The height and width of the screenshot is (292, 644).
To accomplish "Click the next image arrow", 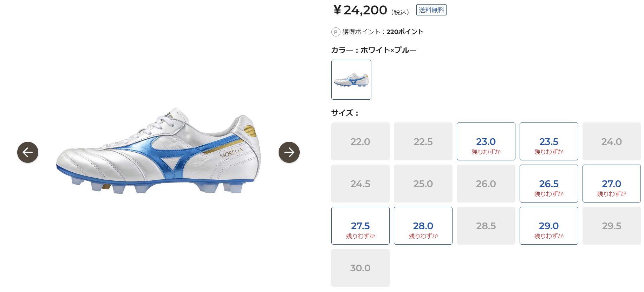I will click(x=289, y=152).
